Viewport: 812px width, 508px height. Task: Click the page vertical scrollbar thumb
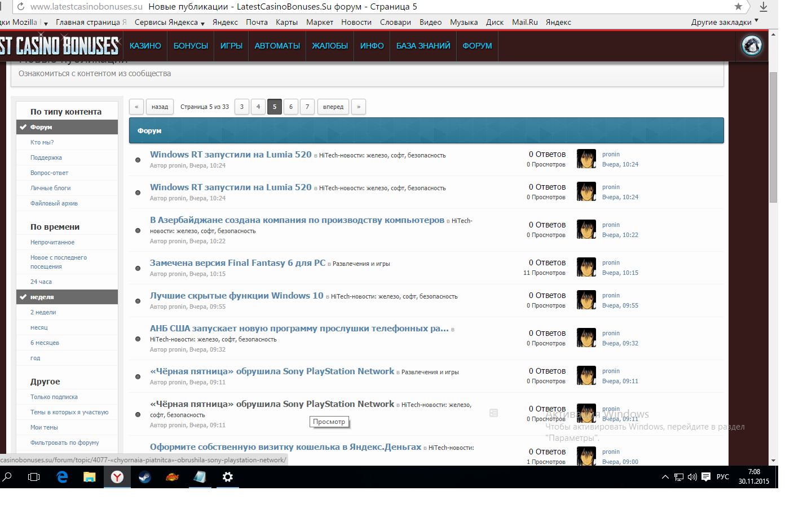tap(773, 135)
